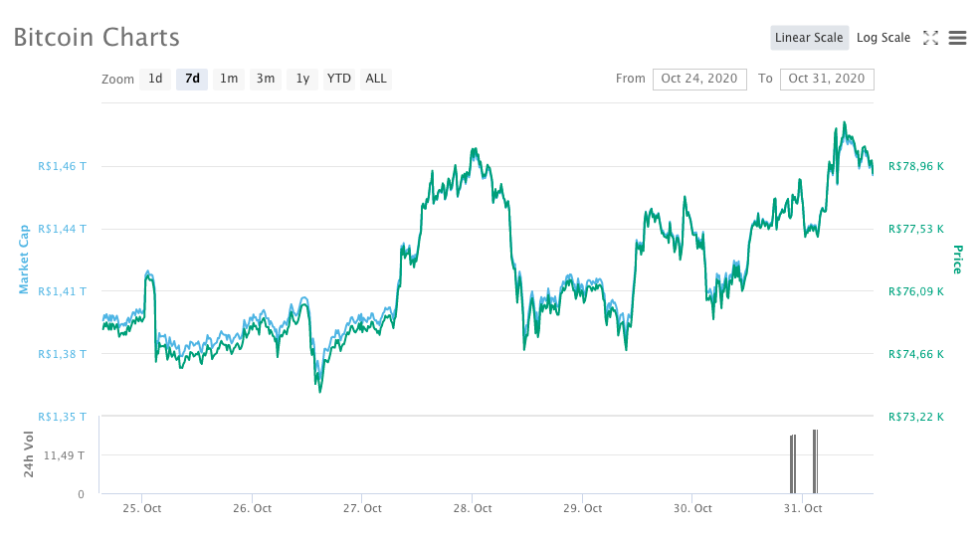Click the 29. Oct date label
This screenshot has height=537, width=980.
pos(582,508)
